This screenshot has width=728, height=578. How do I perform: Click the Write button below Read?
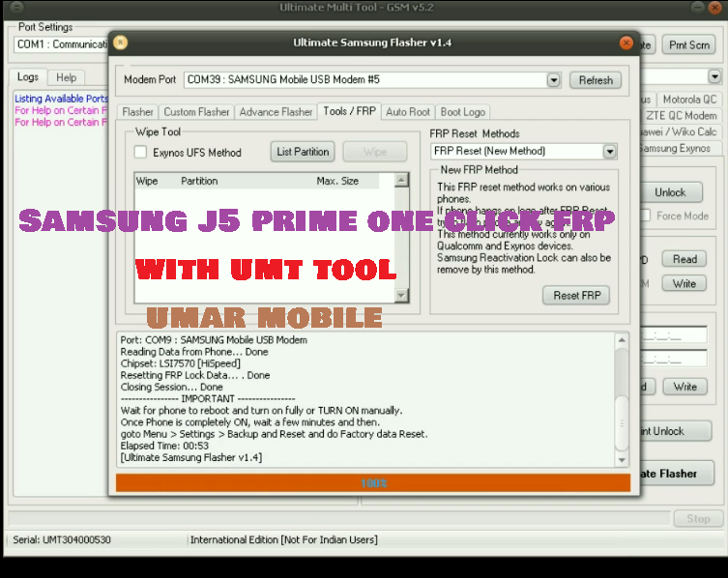coord(684,283)
